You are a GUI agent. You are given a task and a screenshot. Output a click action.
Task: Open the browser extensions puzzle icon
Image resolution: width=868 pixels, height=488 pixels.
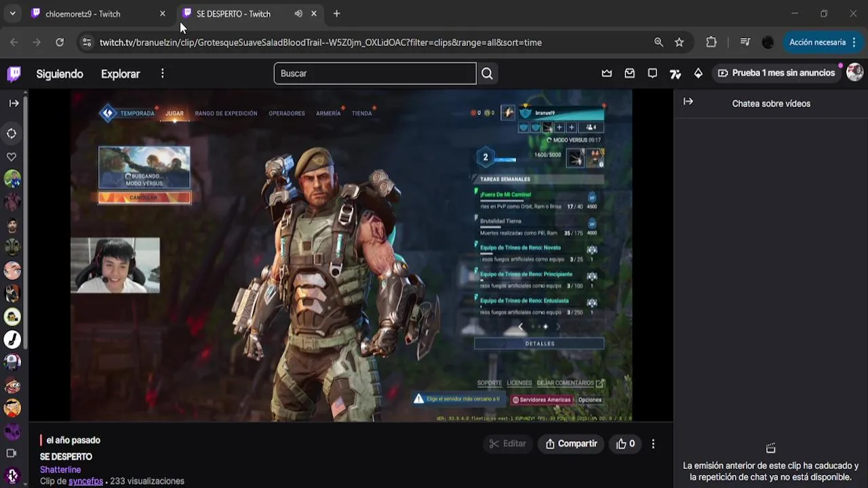click(711, 42)
